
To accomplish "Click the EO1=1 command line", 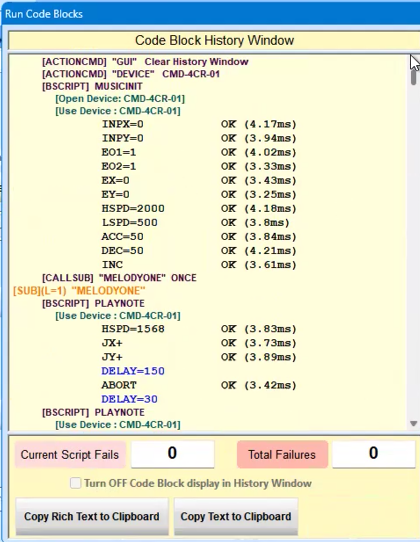I will [199, 152].
